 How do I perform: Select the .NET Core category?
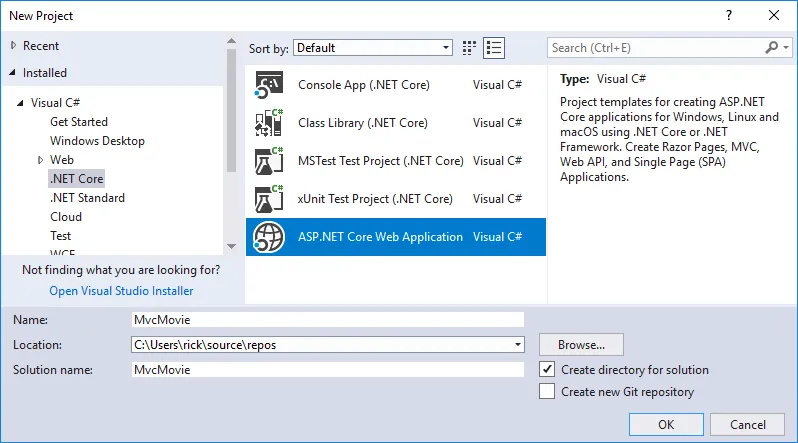click(x=76, y=179)
